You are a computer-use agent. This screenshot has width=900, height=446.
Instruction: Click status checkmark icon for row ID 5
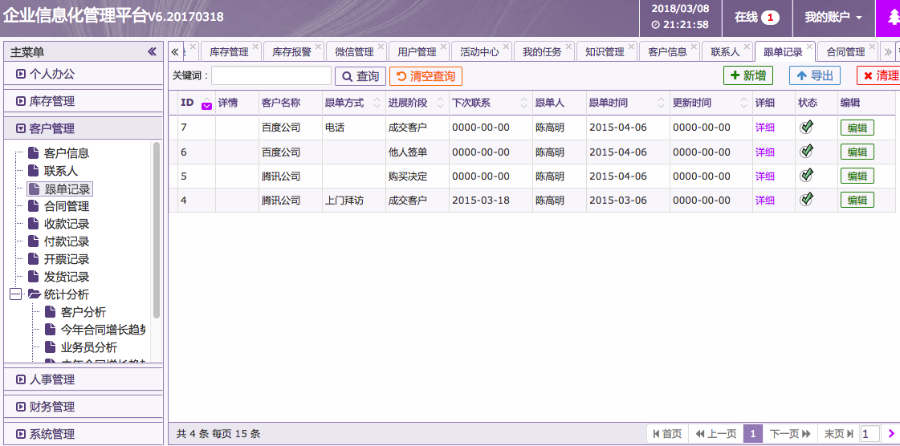click(806, 175)
